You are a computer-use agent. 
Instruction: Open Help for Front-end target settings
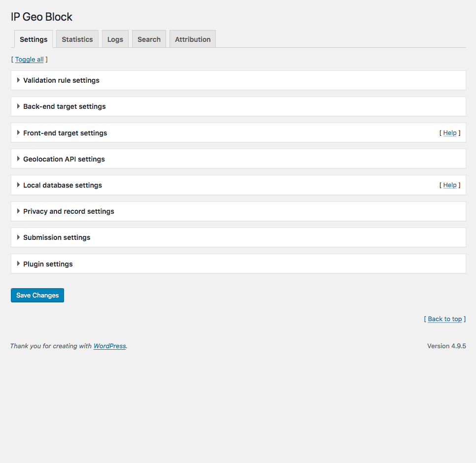(450, 133)
